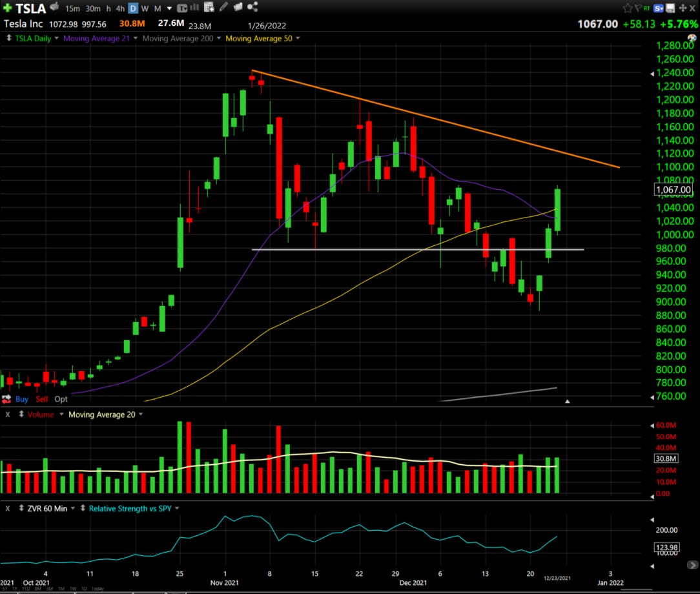
Task: Click the Moving Average 50 label
Action: coord(259,38)
